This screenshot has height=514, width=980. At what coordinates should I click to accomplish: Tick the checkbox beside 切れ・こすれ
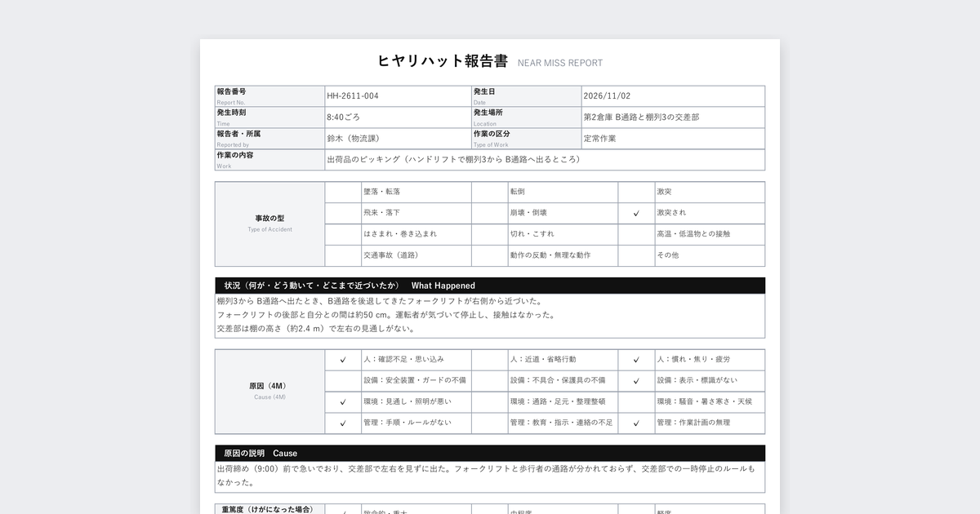(x=489, y=234)
